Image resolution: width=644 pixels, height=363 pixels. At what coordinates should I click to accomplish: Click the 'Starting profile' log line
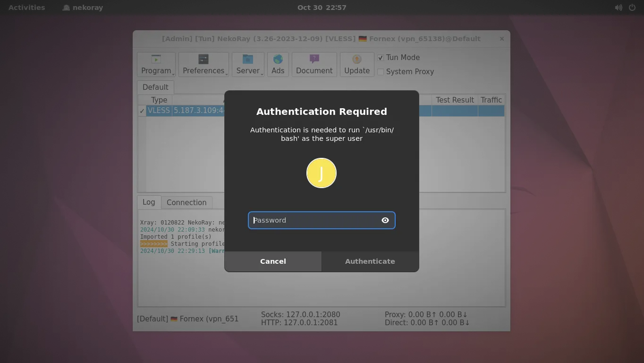182,244
